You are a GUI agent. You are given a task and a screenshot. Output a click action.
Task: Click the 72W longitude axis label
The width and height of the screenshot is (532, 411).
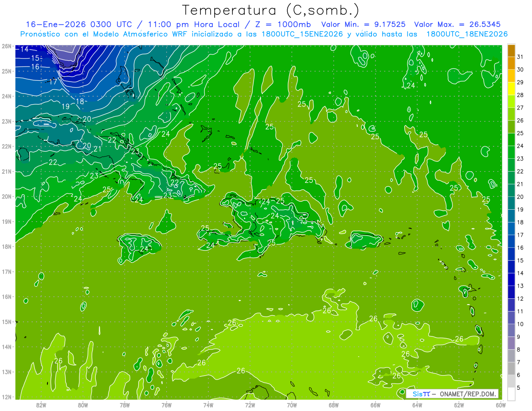pyautogui.click(x=250, y=405)
